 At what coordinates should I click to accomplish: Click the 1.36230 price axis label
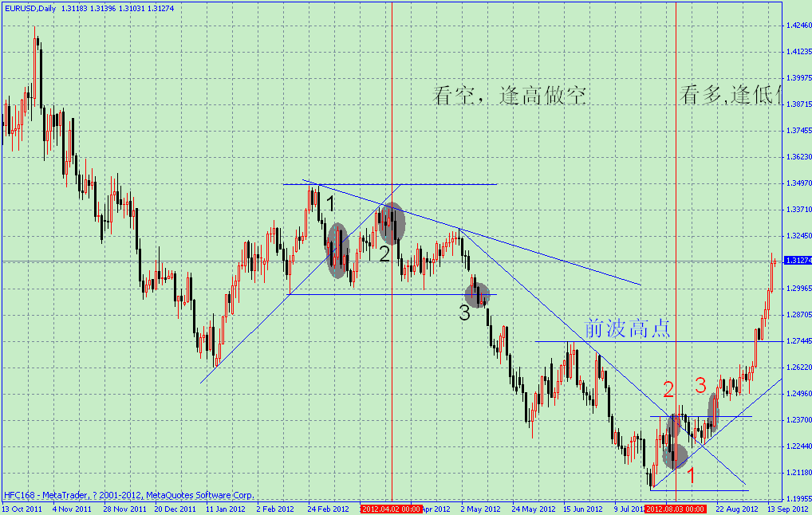click(798, 156)
